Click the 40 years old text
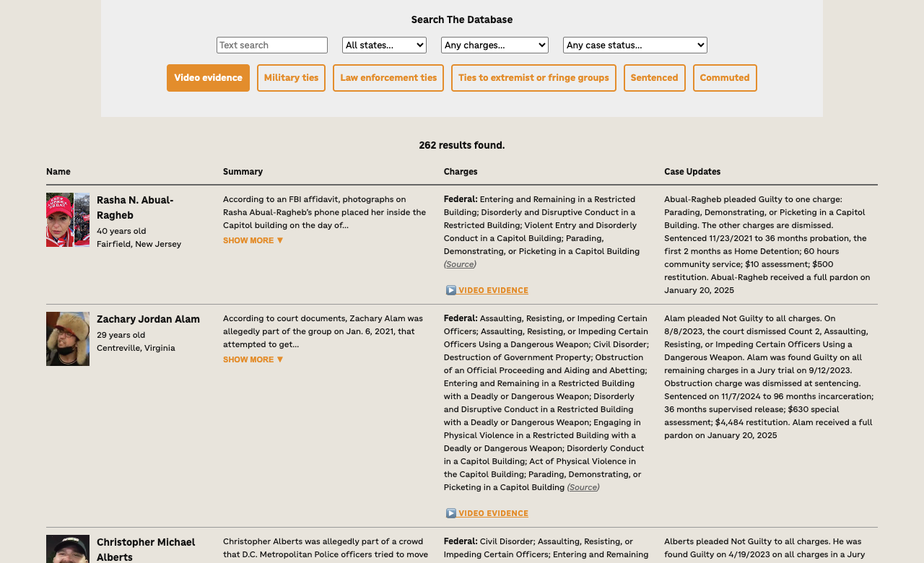 (x=121, y=231)
